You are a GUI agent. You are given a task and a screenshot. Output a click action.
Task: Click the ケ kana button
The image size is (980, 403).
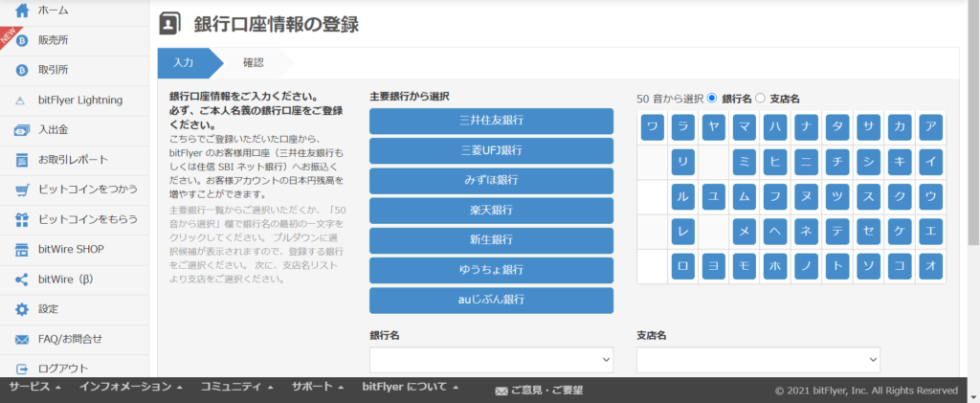click(x=900, y=232)
